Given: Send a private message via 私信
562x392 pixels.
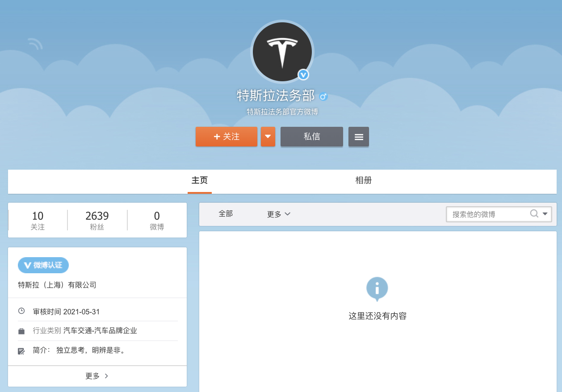Looking at the screenshot, I should click(312, 137).
